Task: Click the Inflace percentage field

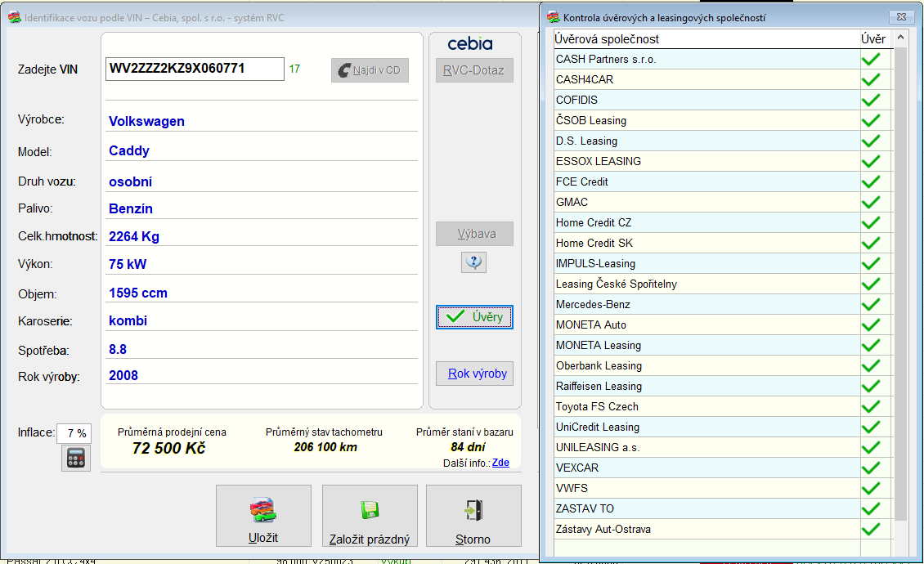Action: [74, 433]
